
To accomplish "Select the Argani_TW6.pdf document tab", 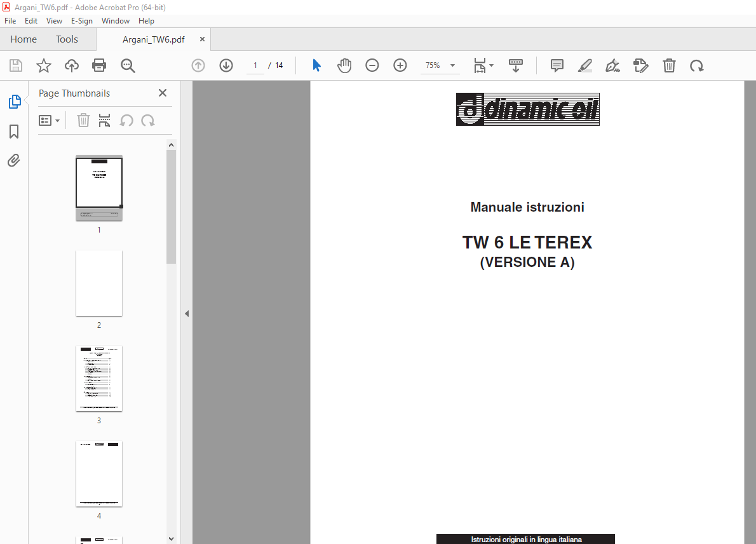I will click(153, 39).
